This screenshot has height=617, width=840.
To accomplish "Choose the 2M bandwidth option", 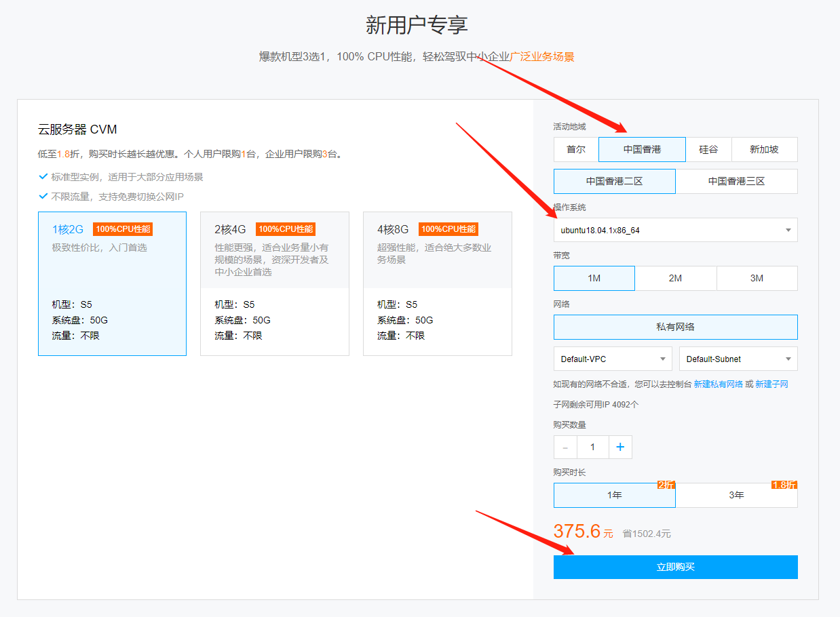I will coord(675,278).
